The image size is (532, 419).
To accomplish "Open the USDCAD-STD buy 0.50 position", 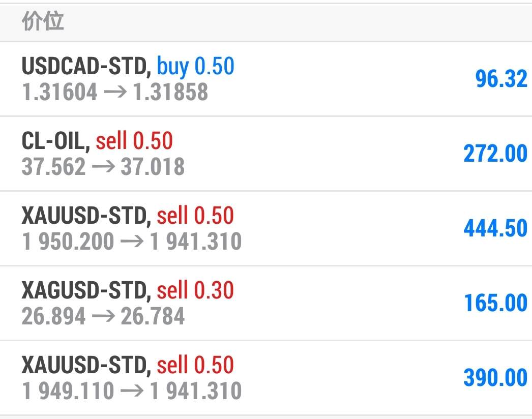I will [x=266, y=79].
